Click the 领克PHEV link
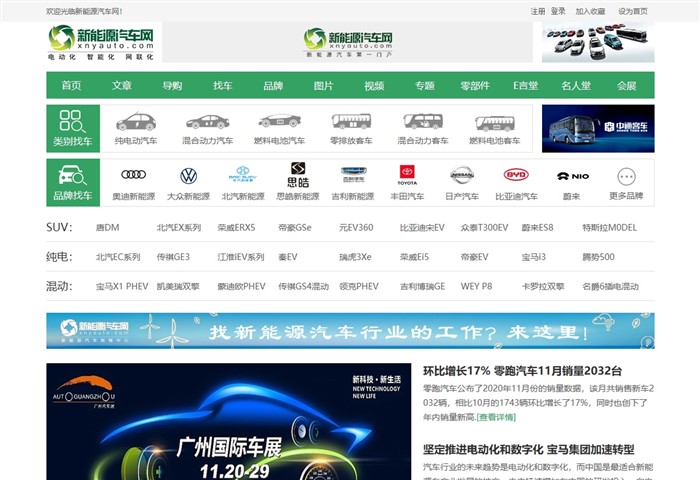700x480 pixels. tap(358, 286)
